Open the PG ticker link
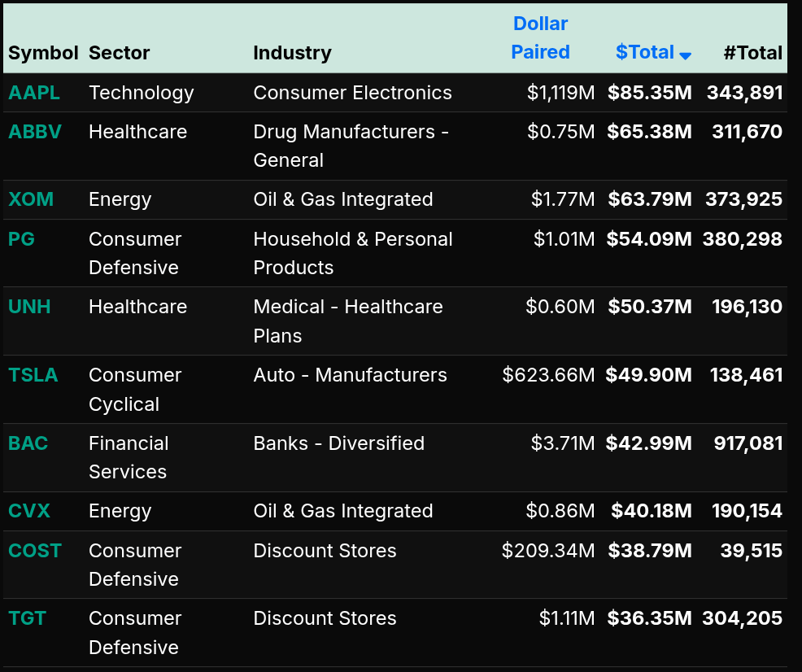The height and width of the screenshot is (672, 802). click(x=22, y=239)
